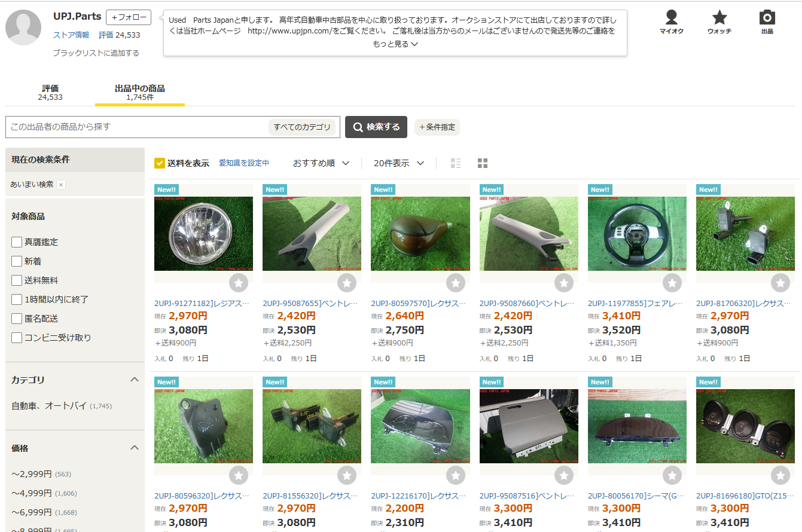This screenshot has height=532, width=802.
Task: Switch to list view layout icon
Action: pos(456,163)
